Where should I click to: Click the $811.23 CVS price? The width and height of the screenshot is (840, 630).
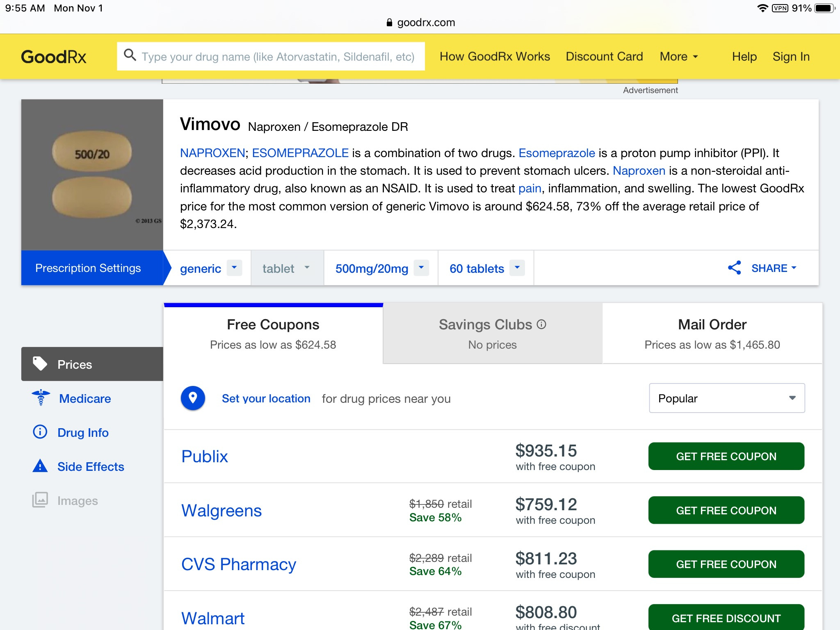click(x=546, y=558)
